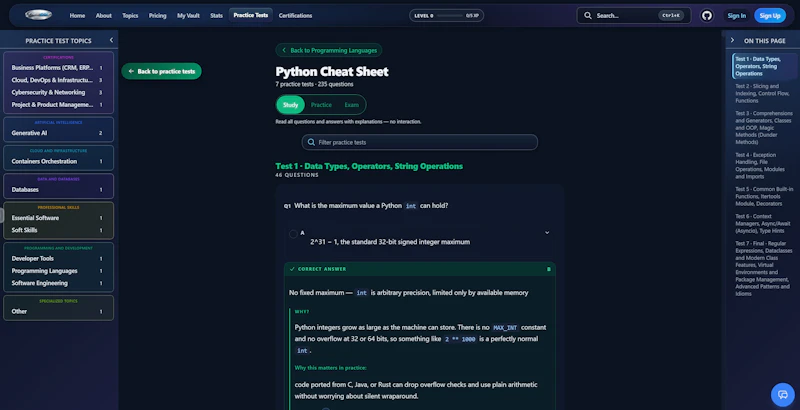Open Stats in the navbar
The image size is (800, 410).
pos(216,16)
